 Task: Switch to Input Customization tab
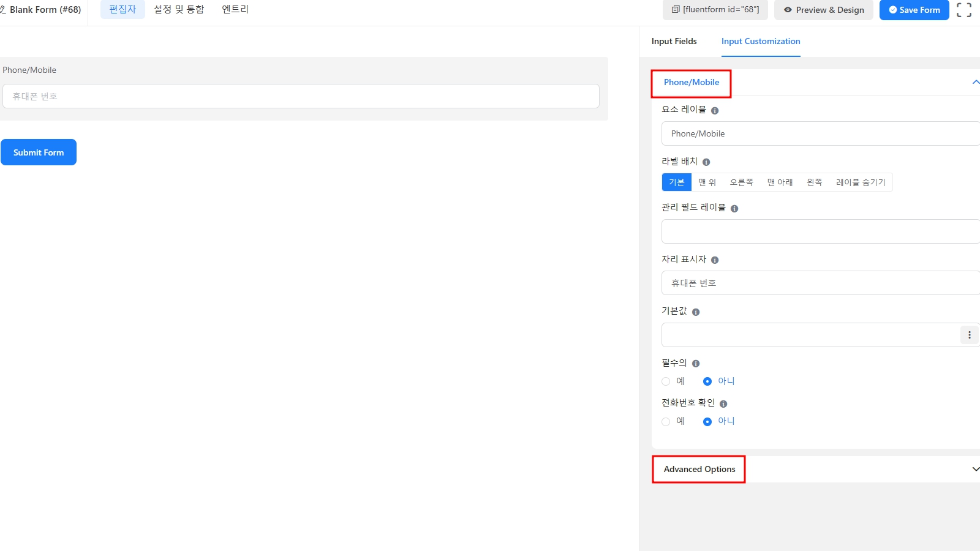point(761,41)
